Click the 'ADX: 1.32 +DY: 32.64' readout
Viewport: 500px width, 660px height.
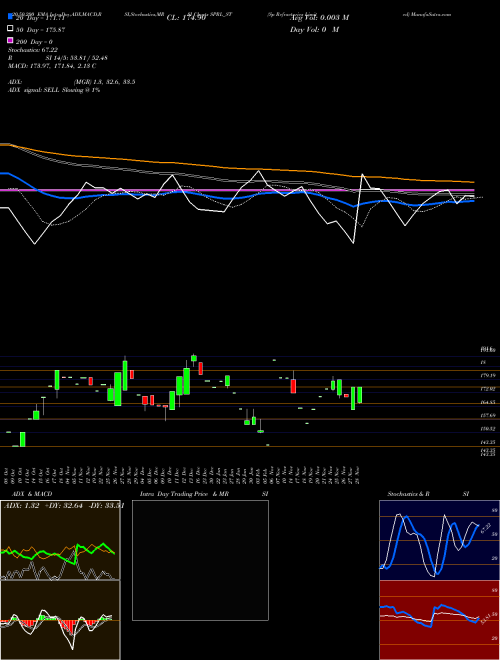(43, 506)
